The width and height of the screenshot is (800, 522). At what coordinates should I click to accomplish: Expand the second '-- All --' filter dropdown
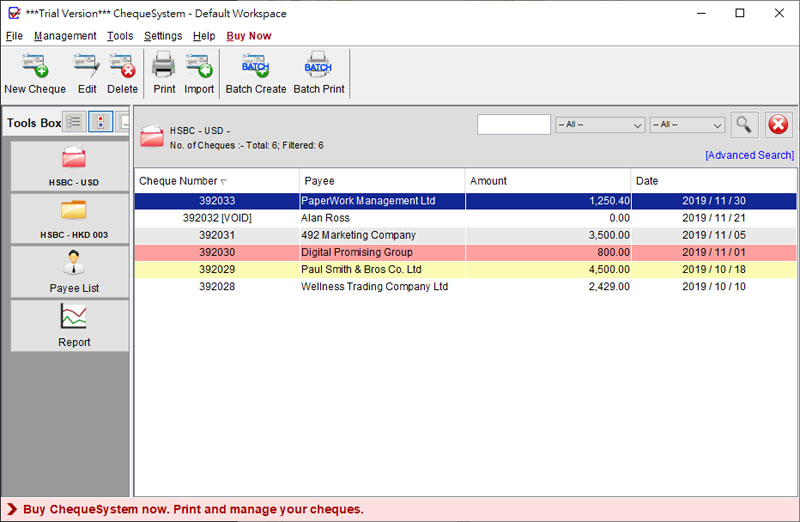click(x=687, y=125)
